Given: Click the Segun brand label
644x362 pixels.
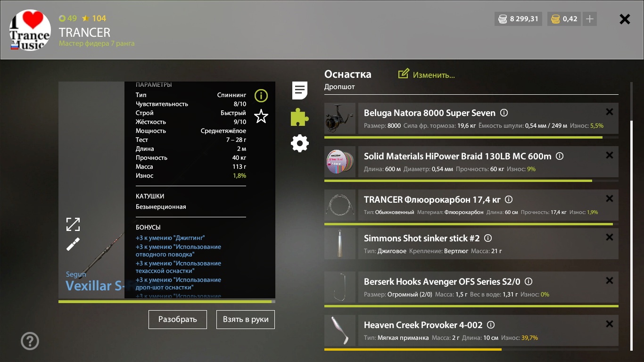Looking at the screenshot, I should (x=76, y=274).
